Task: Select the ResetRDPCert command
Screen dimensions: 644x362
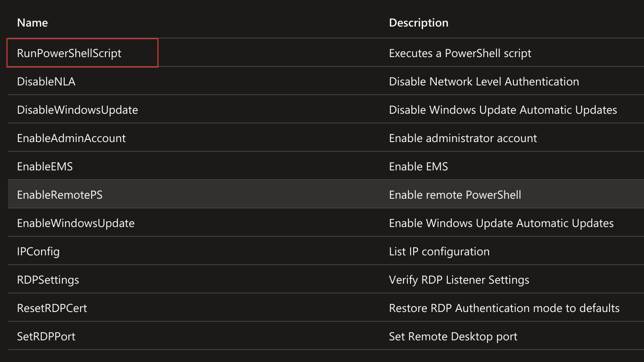Action: click(52, 308)
